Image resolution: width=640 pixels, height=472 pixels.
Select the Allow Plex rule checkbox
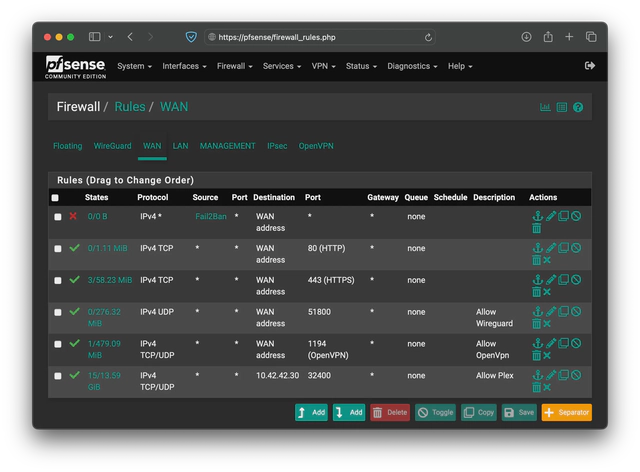(x=58, y=376)
